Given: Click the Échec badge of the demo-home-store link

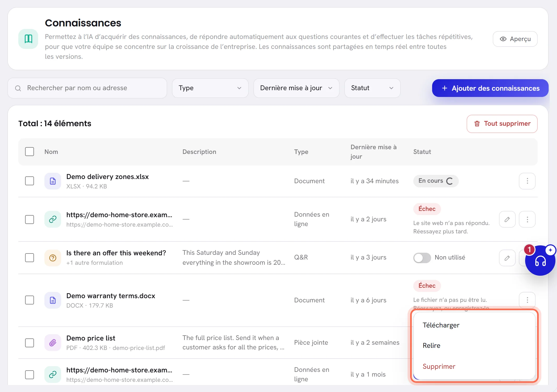Looking at the screenshot, I should [427, 209].
